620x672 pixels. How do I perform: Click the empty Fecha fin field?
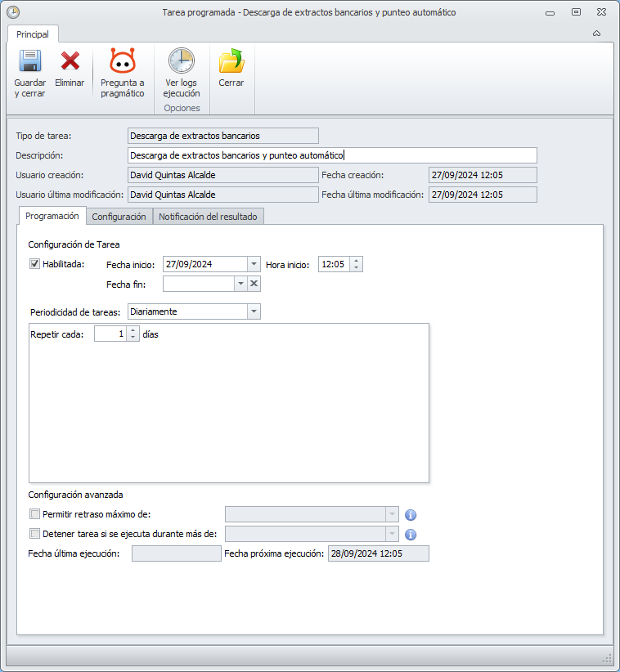(x=199, y=284)
